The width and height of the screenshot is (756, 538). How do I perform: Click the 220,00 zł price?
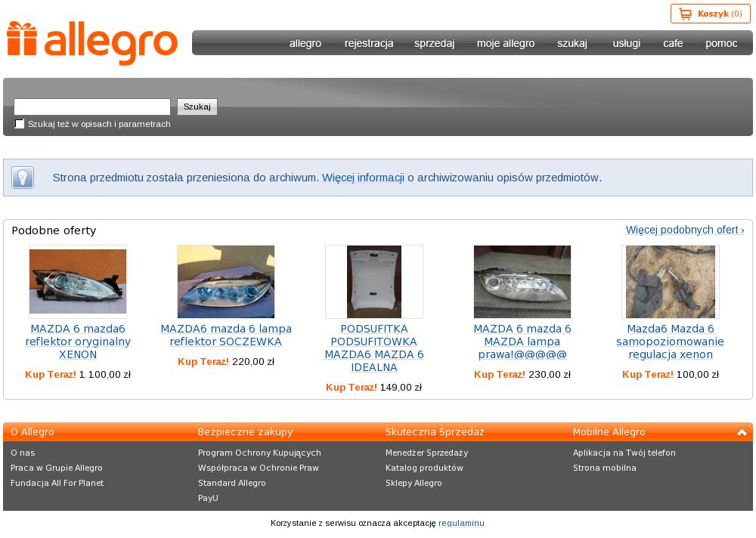253,361
